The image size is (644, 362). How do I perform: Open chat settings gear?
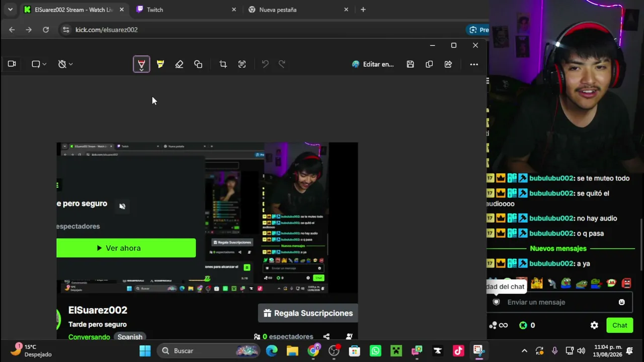pyautogui.click(x=594, y=325)
